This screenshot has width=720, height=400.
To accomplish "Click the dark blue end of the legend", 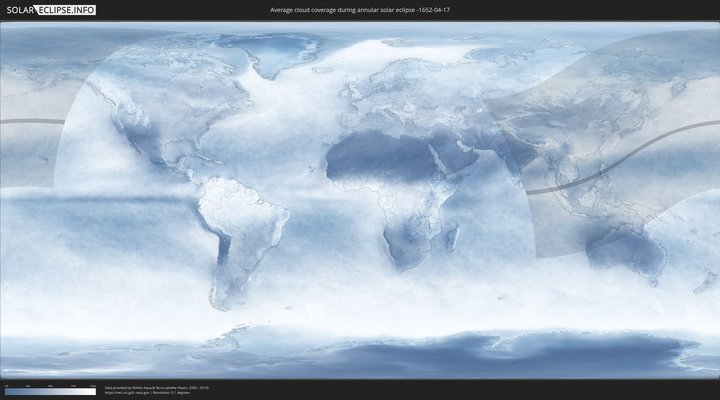I will pyautogui.click(x=8, y=391).
